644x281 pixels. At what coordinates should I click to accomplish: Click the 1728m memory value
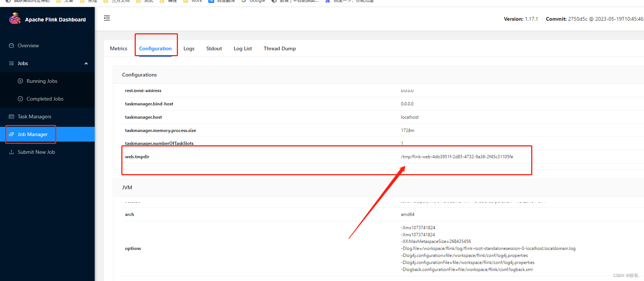coord(408,131)
